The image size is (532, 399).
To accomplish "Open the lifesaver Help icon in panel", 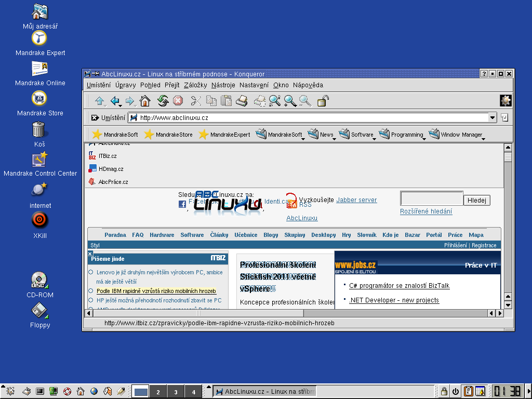I will coord(67,392).
